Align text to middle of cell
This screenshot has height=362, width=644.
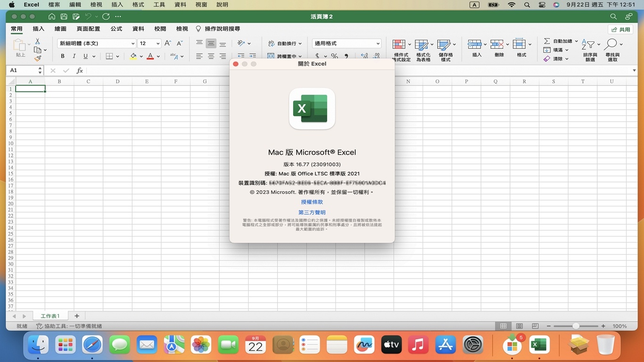click(211, 43)
